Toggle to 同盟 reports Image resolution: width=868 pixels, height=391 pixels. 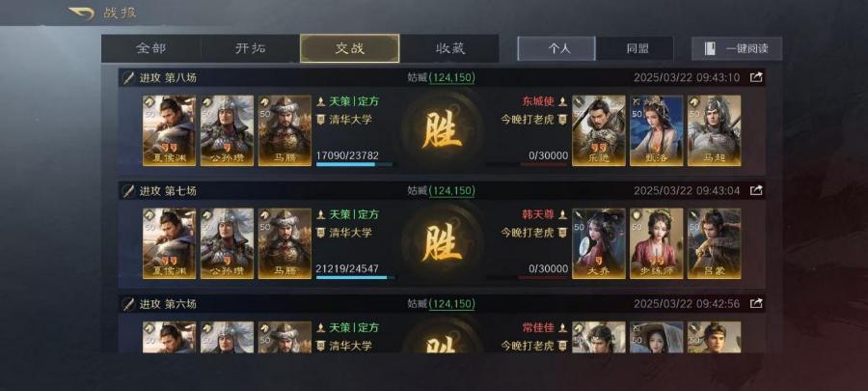click(635, 48)
